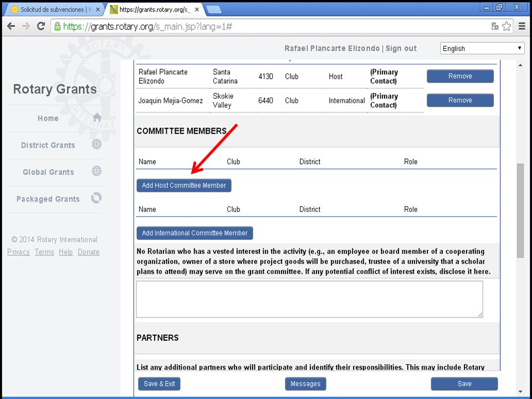Screen dimensions: 532x399
Task: Open the Terms link in footer
Action: (x=44, y=252)
